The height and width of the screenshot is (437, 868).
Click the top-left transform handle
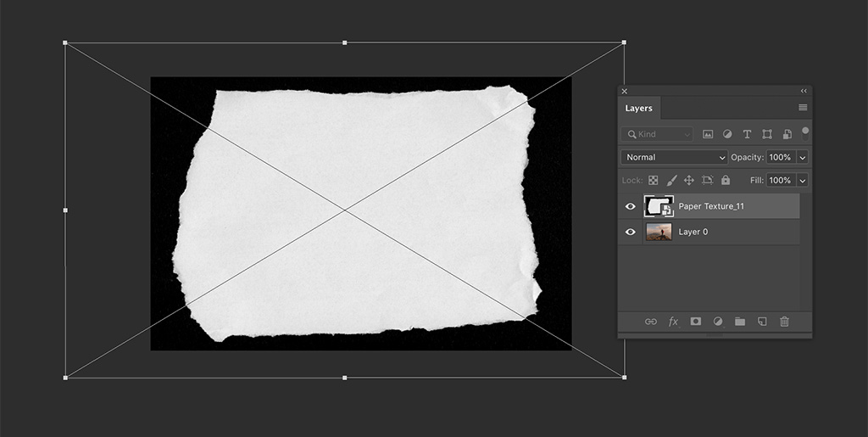tap(65, 42)
